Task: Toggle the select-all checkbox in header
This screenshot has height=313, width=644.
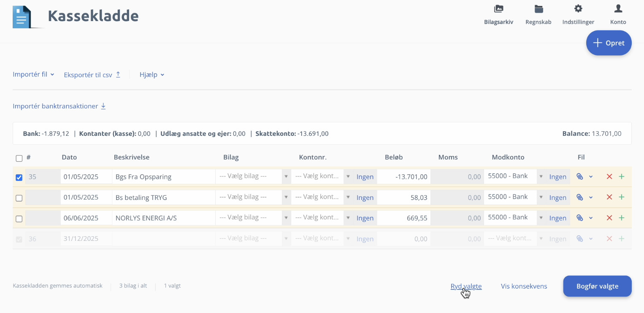Action: 19,158
